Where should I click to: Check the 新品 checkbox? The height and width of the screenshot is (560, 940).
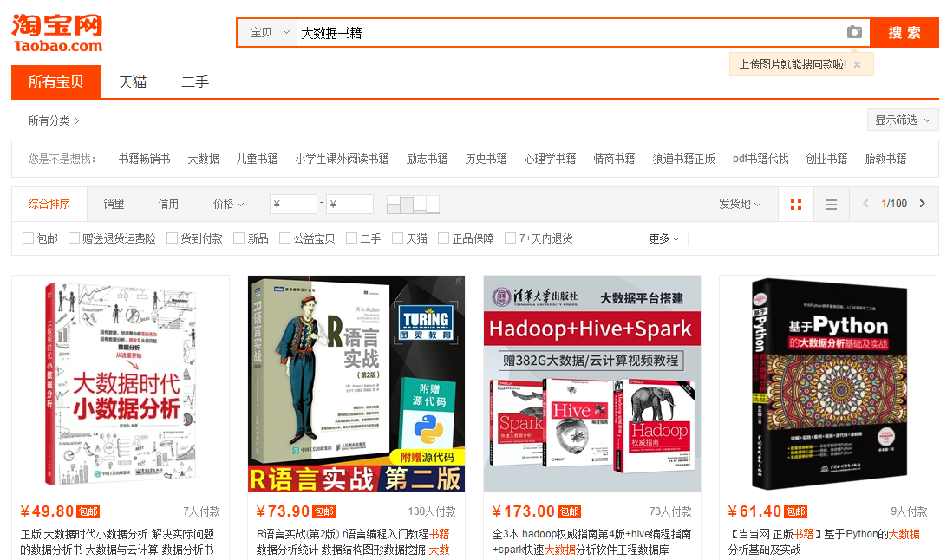tap(238, 238)
